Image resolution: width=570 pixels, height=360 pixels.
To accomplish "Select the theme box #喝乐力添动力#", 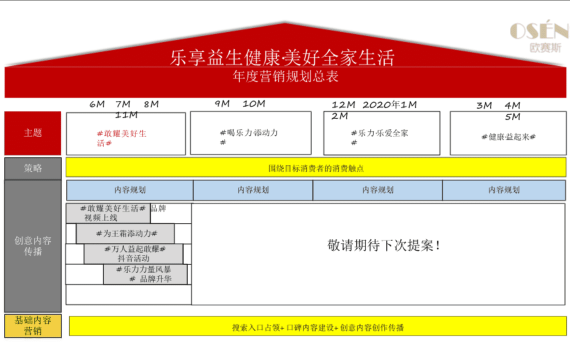I will 251,133.
